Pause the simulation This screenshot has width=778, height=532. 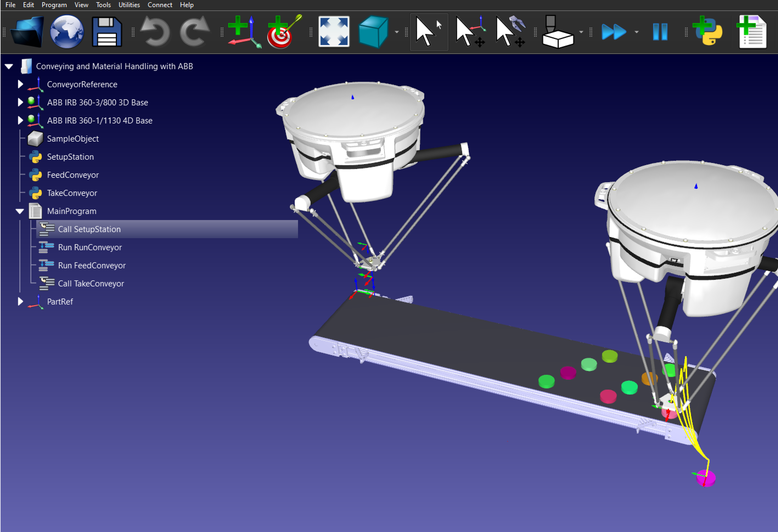660,32
